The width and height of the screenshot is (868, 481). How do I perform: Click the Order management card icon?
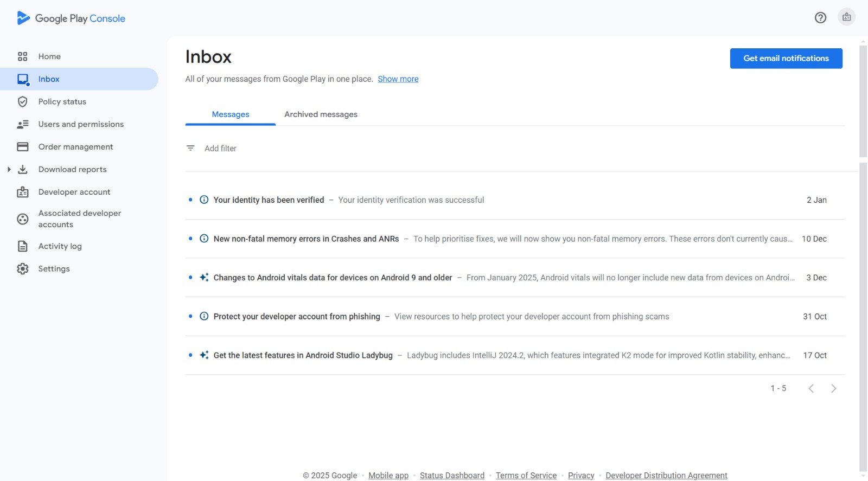22,147
